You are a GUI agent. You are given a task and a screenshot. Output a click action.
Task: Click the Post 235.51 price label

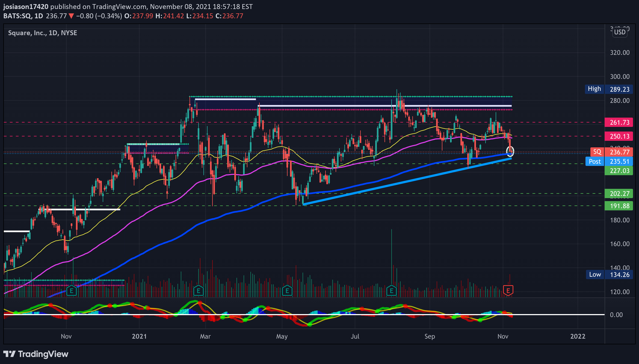point(609,161)
